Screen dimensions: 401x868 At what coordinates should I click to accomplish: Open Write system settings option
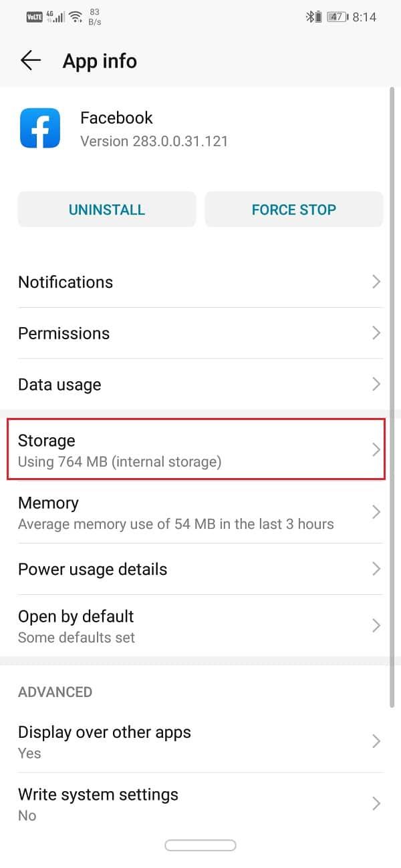(199, 803)
